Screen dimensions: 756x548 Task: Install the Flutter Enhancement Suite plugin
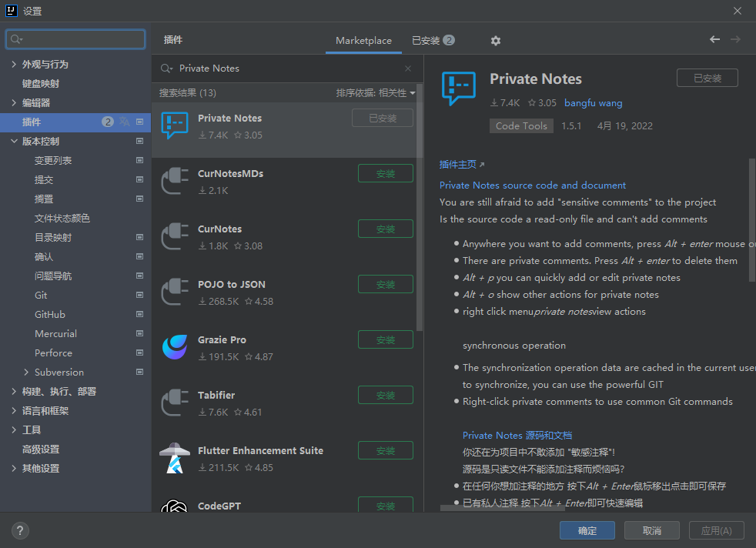385,451
